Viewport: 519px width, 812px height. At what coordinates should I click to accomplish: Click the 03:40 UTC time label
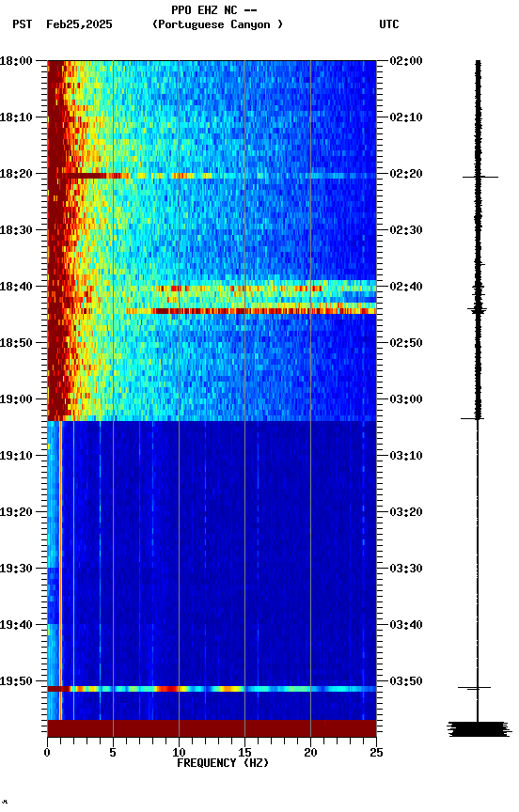[406, 626]
